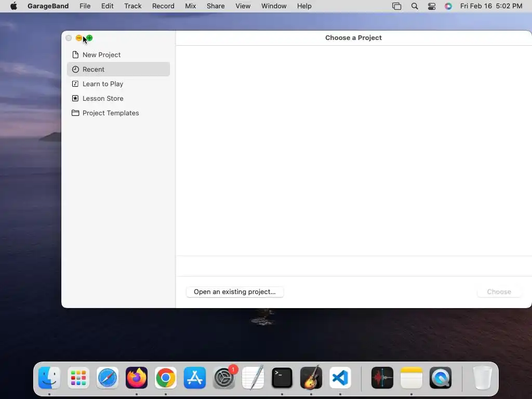Open Learn to Play section
The width and height of the screenshot is (532, 399).
118,84
